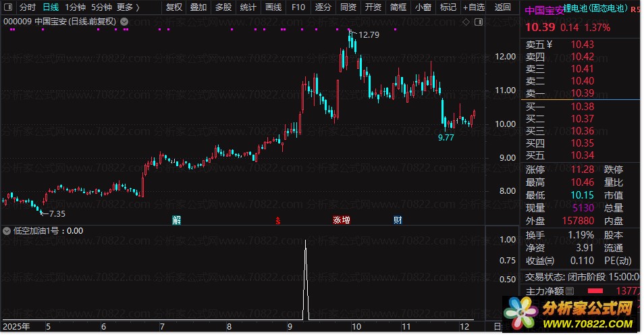Expand the 更多 periods menu
The image size is (644, 335).
(x=128, y=7)
